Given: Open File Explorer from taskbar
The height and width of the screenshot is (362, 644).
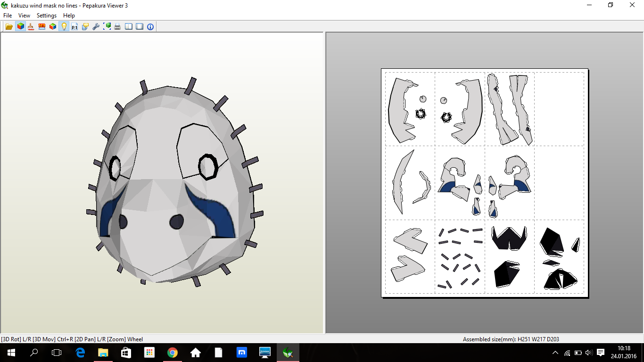Looking at the screenshot, I should coord(103,353).
